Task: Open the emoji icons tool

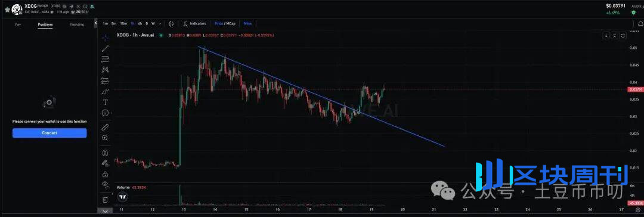Action: pyautogui.click(x=105, y=113)
